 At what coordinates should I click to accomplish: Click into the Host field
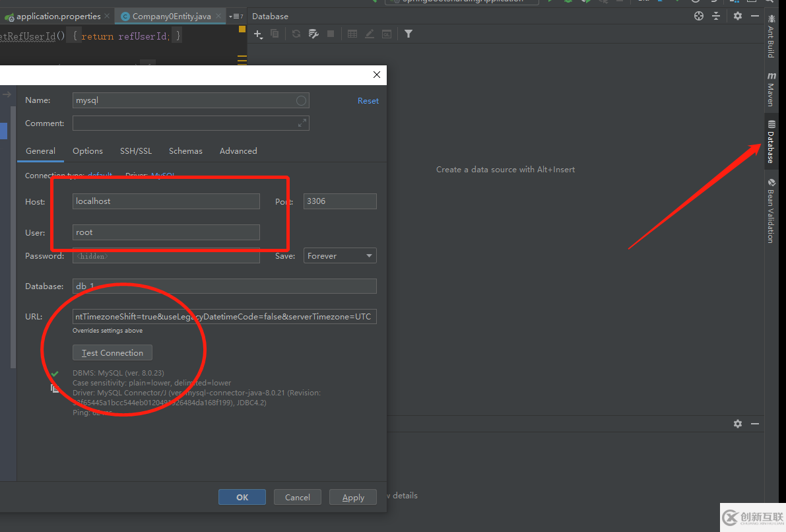coord(166,201)
